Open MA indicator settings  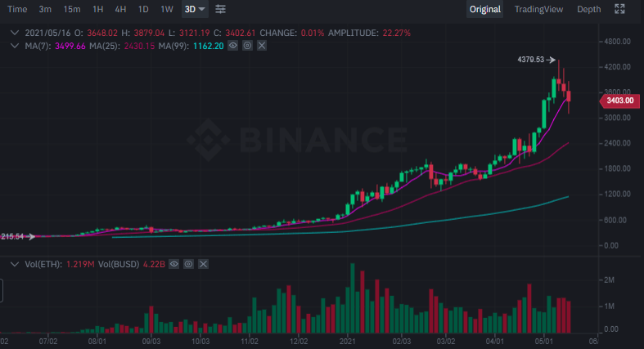(x=247, y=46)
